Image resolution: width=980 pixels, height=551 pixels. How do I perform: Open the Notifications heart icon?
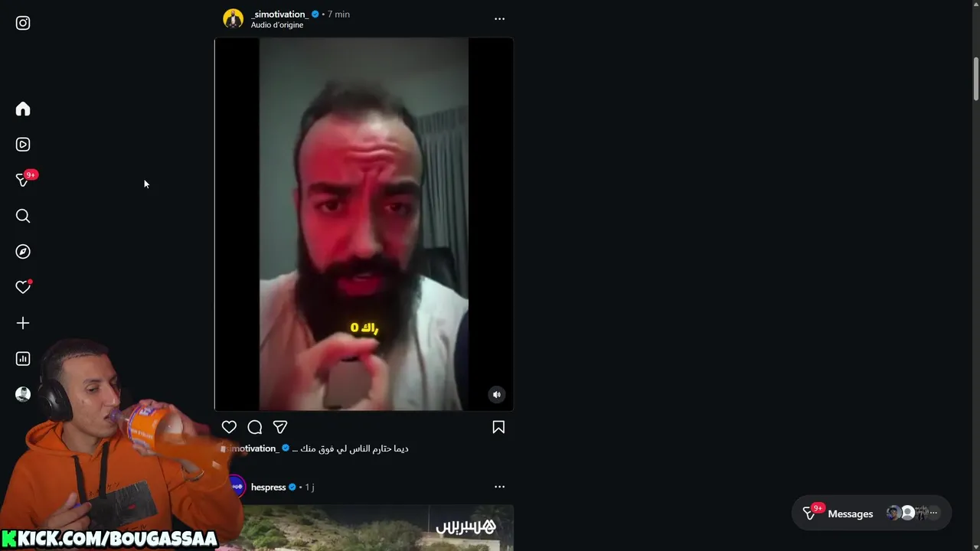click(23, 287)
